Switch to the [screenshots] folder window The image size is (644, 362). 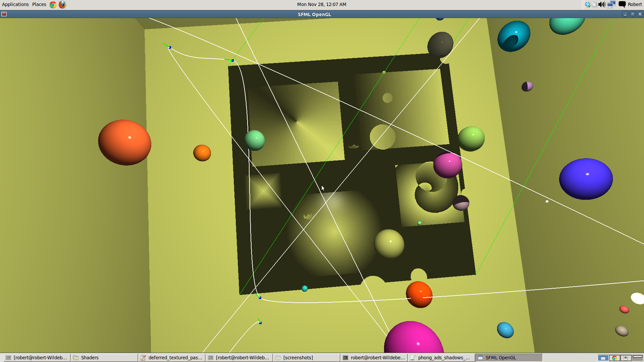coord(307,358)
